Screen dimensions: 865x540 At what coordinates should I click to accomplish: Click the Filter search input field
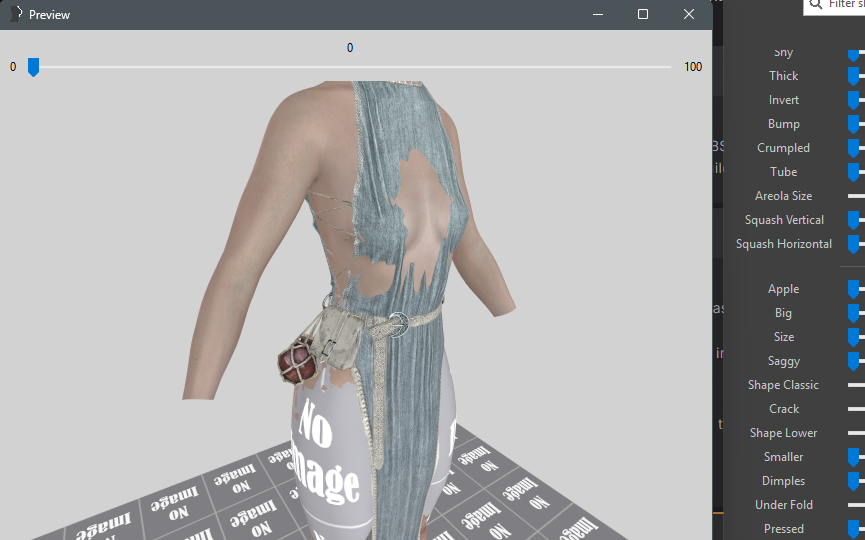834,6
